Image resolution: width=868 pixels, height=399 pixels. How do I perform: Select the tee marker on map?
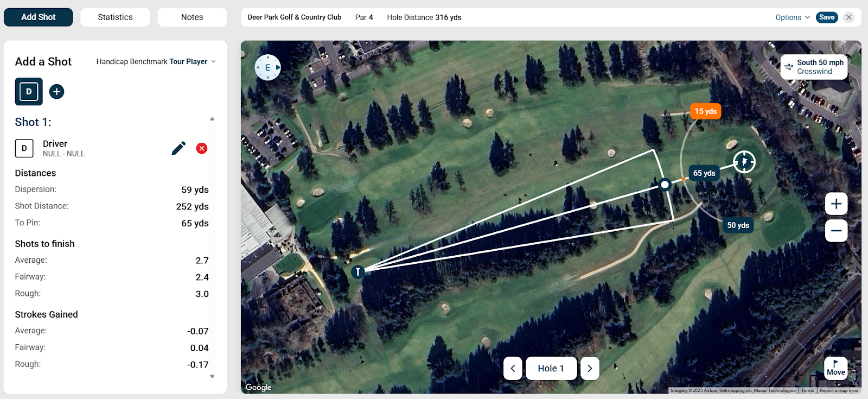click(x=358, y=271)
